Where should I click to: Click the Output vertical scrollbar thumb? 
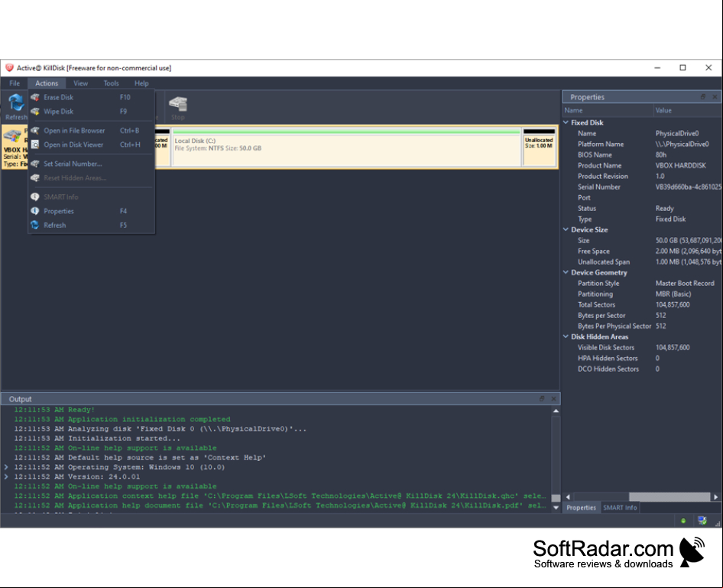(x=556, y=498)
